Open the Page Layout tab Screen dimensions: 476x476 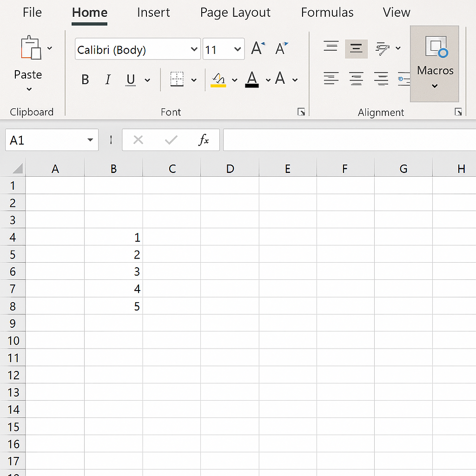point(235,13)
